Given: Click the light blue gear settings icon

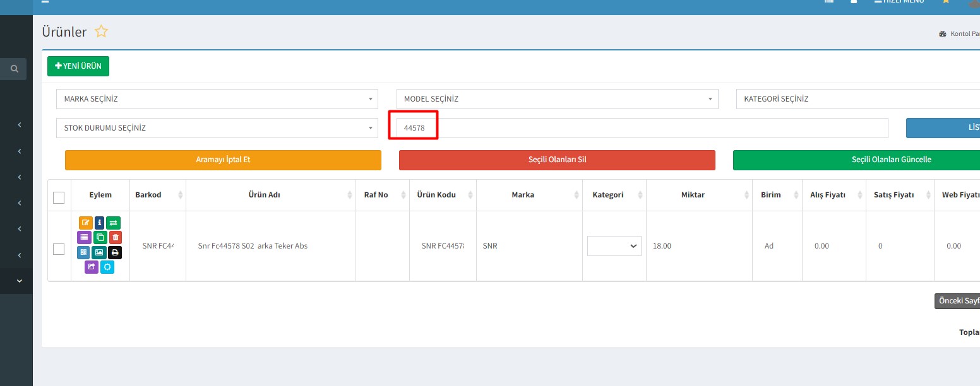Looking at the screenshot, I should (107, 267).
